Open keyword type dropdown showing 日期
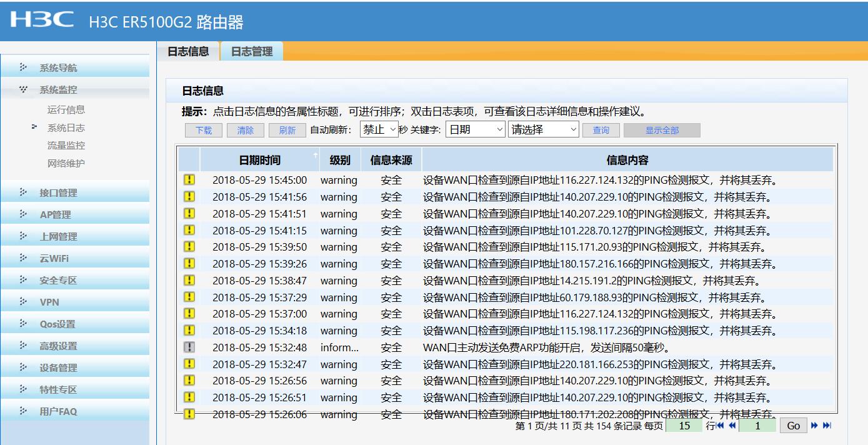The width and height of the screenshot is (868, 445). click(x=475, y=129)
